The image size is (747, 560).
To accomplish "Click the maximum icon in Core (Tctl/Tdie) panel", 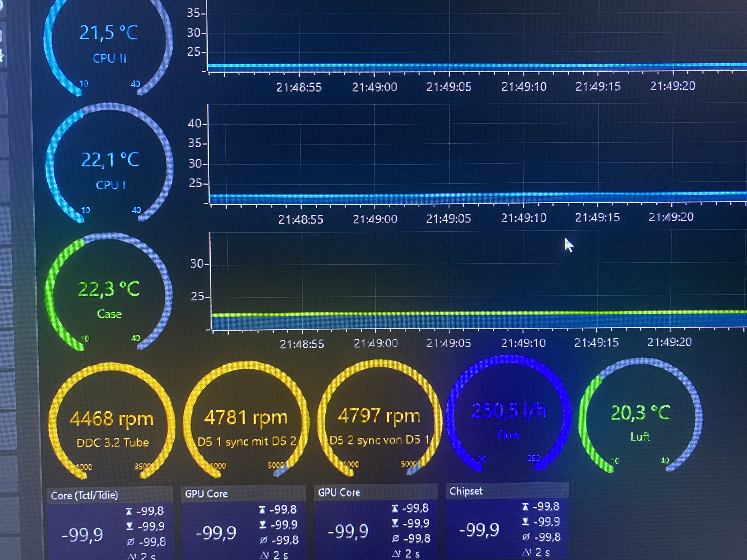I will [129, 512].
